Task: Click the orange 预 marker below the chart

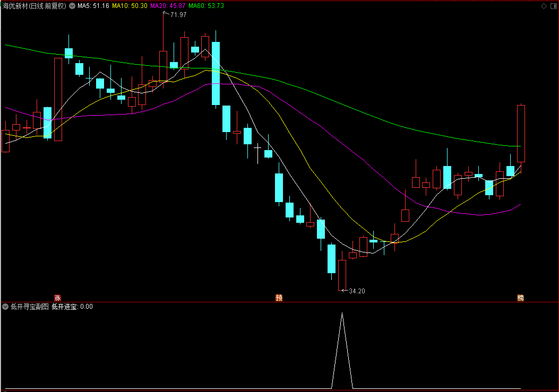Action: pyautogui.click(x=279, y=298)
